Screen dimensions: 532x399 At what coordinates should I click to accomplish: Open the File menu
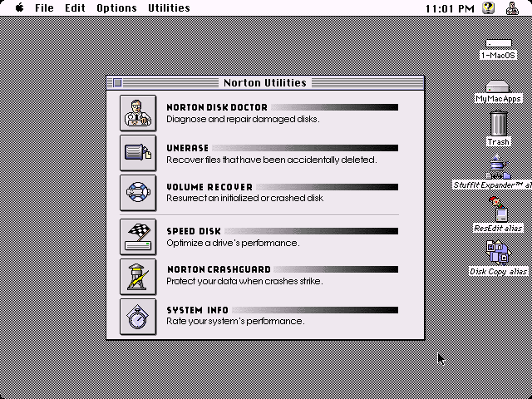tap(44, 7)
